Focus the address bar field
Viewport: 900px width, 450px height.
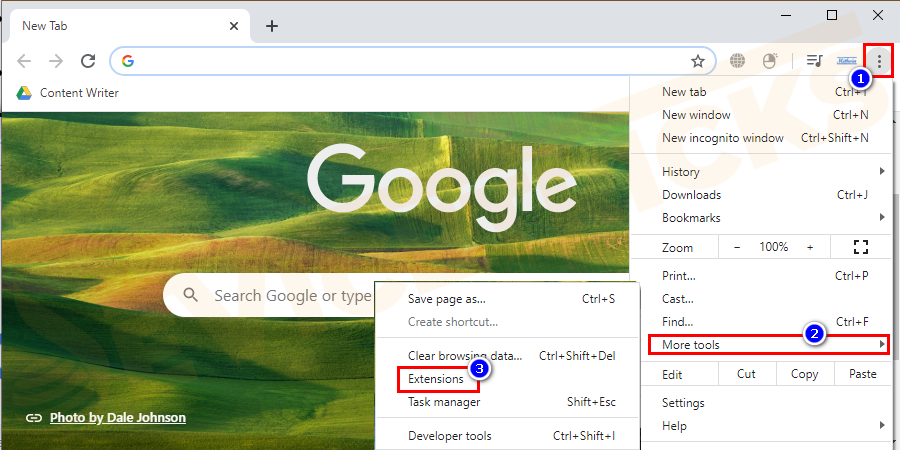coord(412,61)
